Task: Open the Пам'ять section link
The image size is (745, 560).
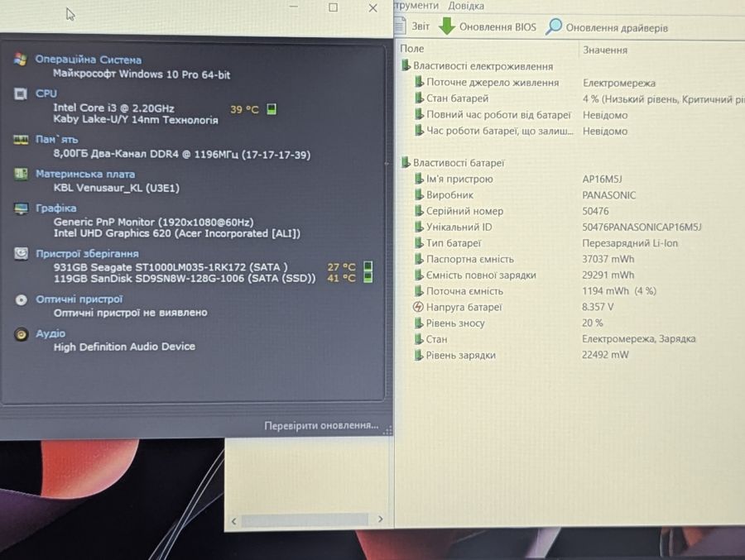Action: 56,140
